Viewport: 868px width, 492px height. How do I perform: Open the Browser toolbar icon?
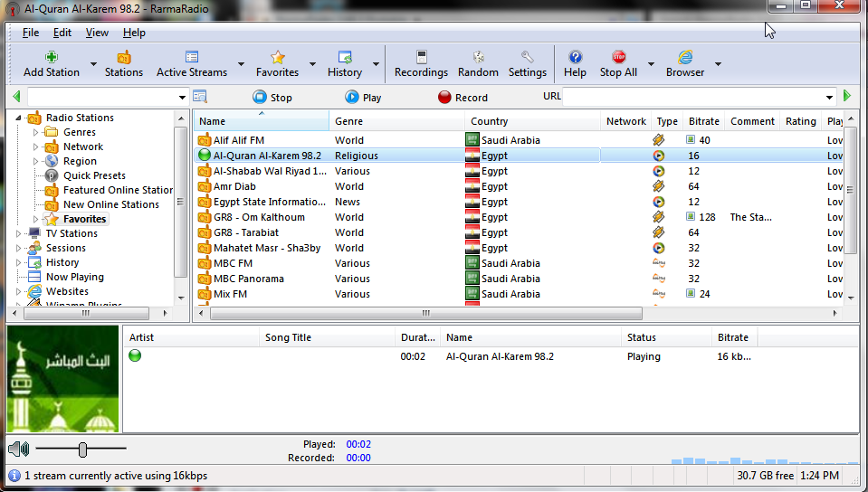coord(685,57)
